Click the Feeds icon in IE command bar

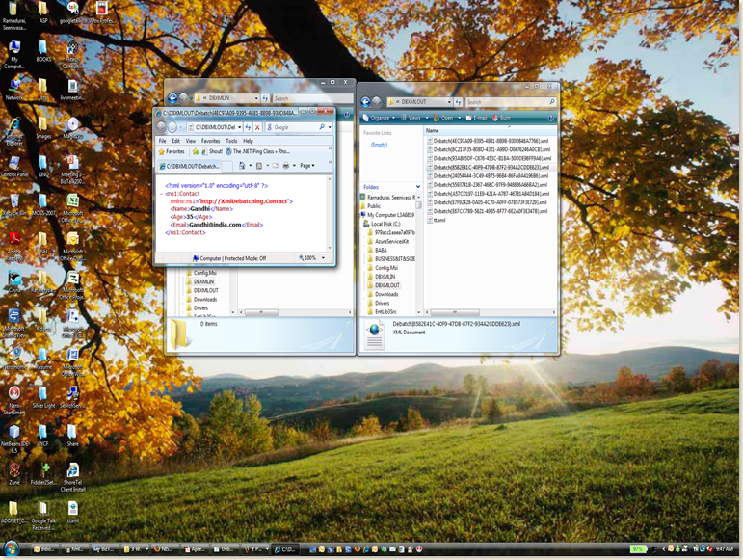(259, 166)
